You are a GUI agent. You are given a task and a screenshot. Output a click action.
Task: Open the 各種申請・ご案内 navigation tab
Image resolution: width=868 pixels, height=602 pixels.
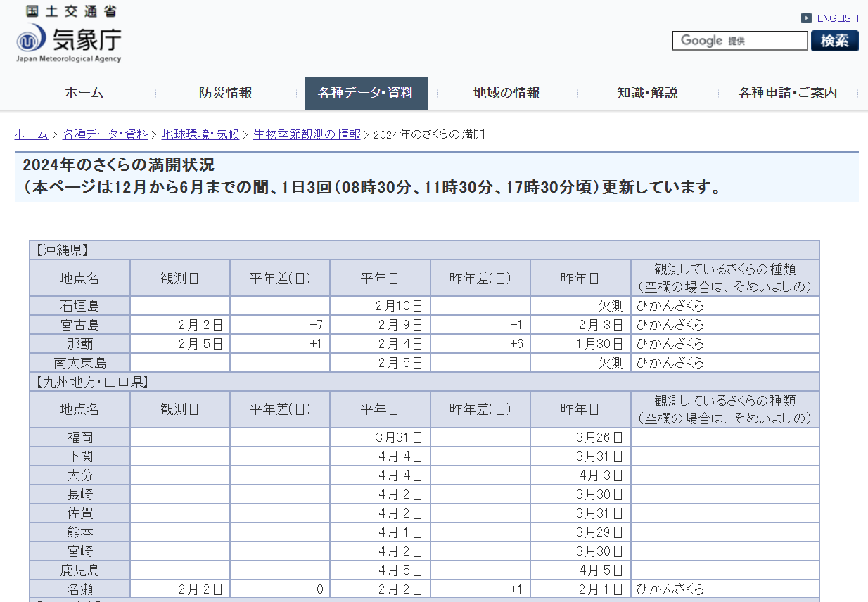[788, 93]
